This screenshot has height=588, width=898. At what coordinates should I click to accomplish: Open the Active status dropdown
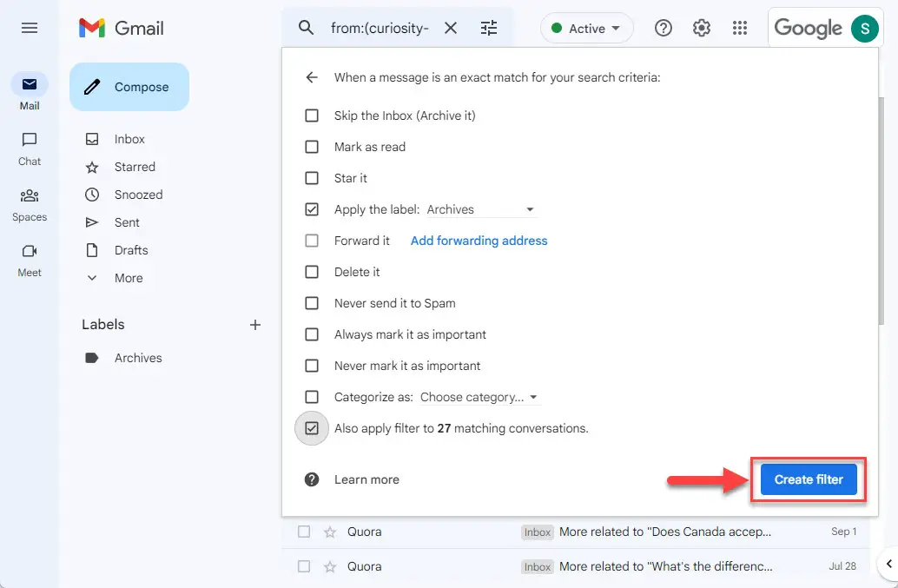586,28
